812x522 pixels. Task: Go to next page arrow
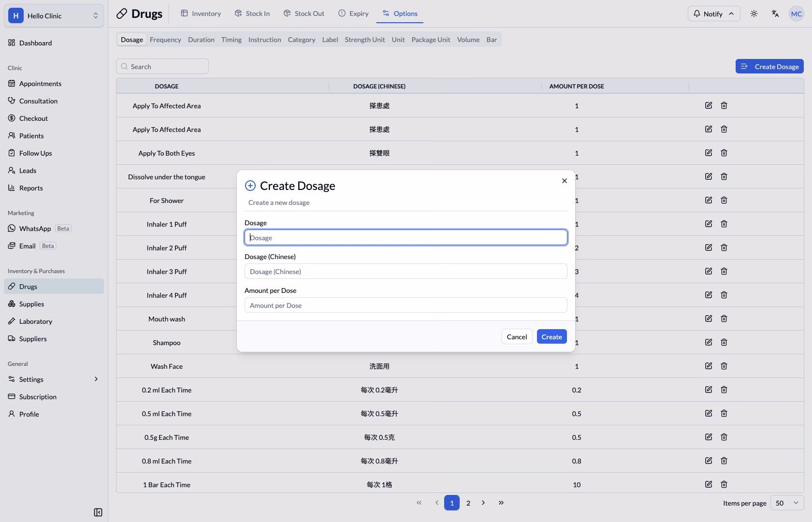483,503
